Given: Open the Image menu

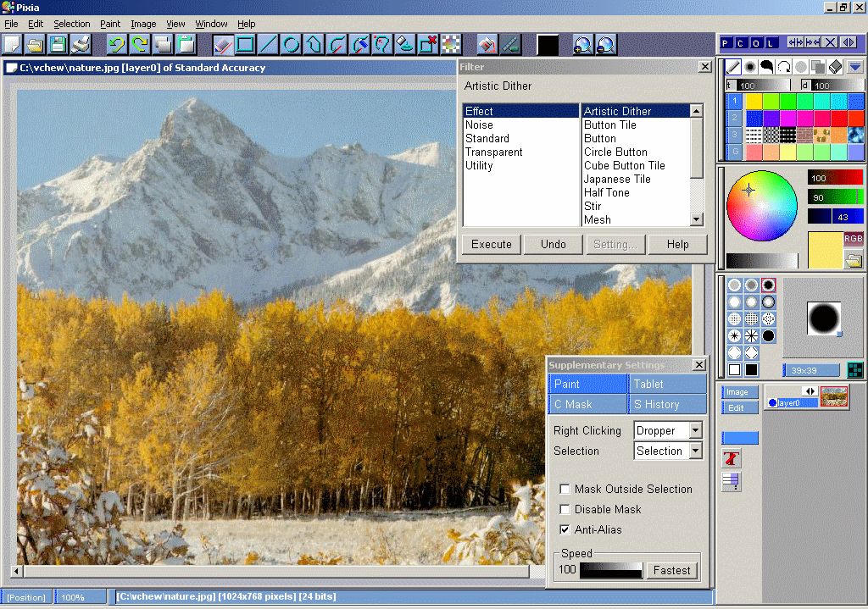Looking at the screenshot, I should tap(142, 24).
